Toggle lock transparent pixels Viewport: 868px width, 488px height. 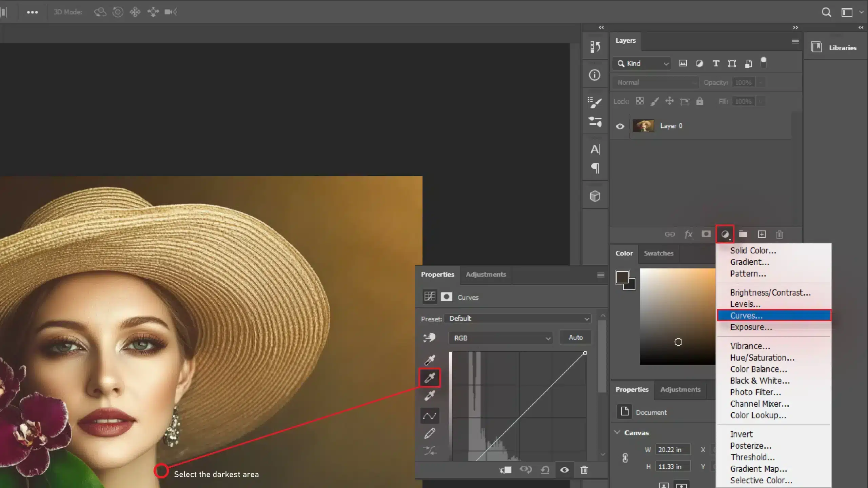pos(639,101)
